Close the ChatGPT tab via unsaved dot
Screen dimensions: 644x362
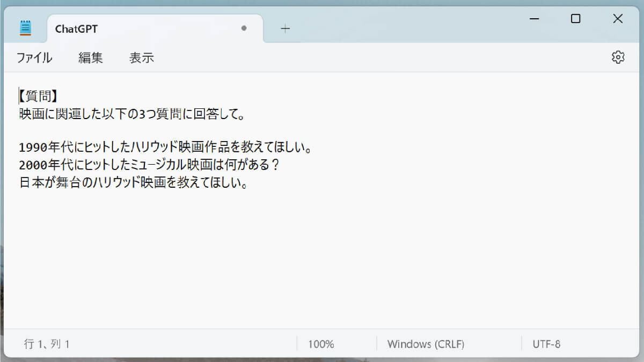(244, 28)
